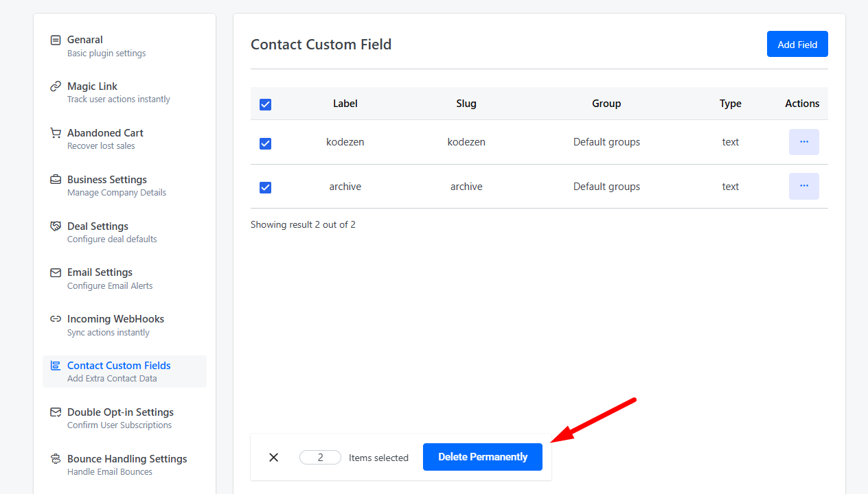Select Contact Custom Fields menu item

(x=124, y=372)
